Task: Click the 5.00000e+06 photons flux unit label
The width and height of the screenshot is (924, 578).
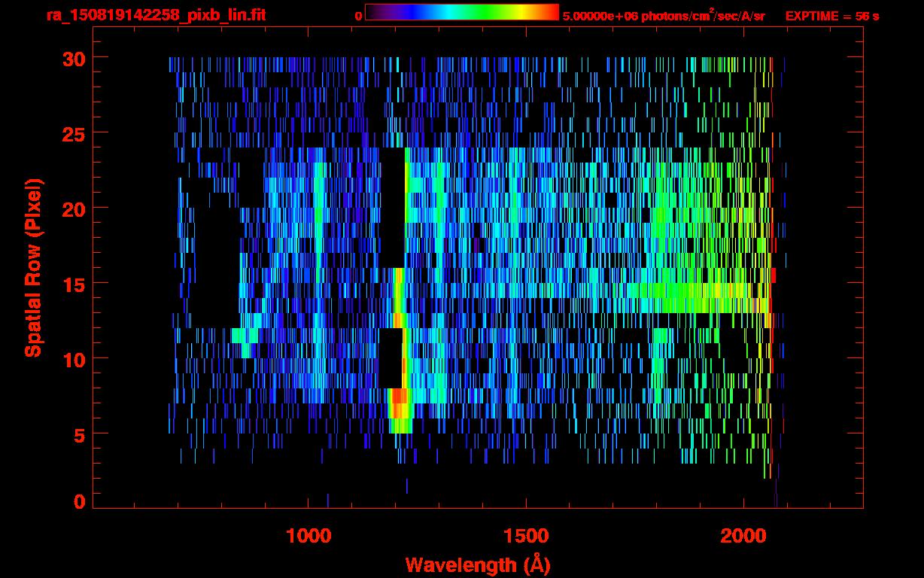Action: pyautogui.click(x=664, y=15)
